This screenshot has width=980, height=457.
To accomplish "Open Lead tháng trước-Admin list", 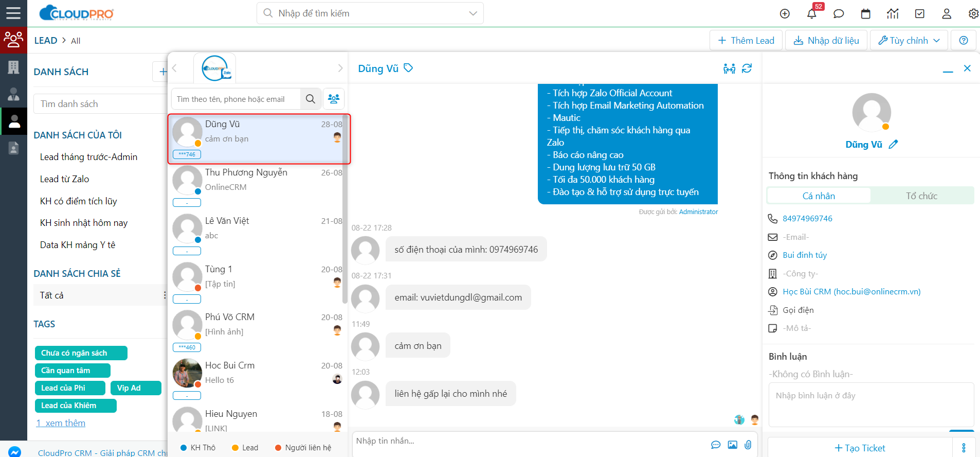I will [88, 157].
